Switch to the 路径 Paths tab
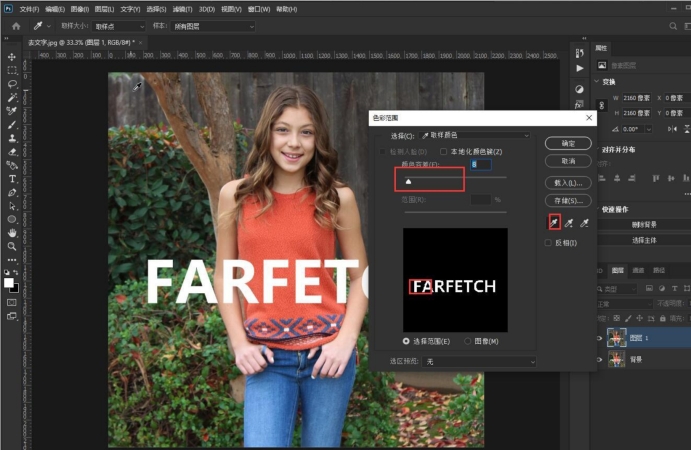This screenshot has height=450, width=691. point(659,270)
